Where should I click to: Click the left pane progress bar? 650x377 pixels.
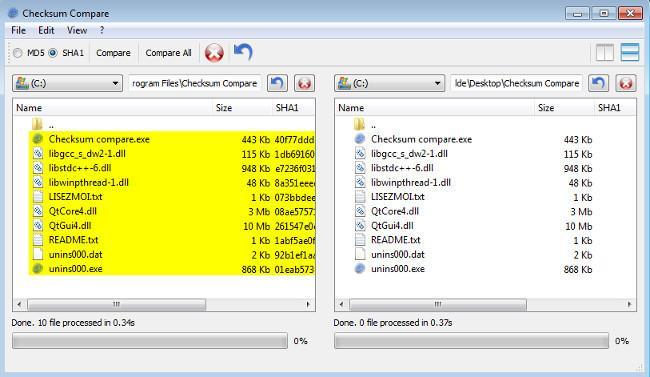click(150, 341)
